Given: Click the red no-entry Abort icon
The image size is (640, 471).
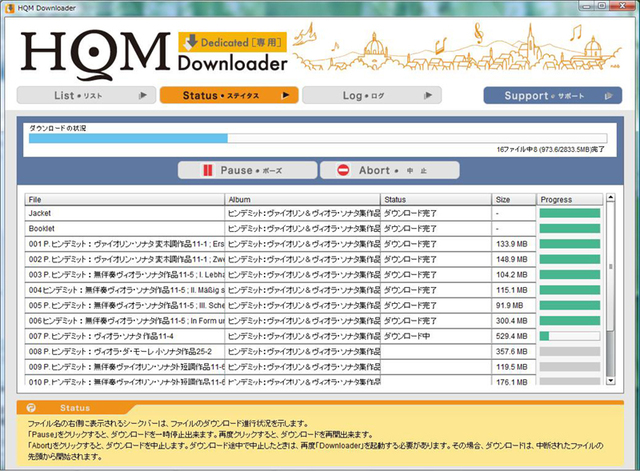Looking at the screenshot, I should point(343,170).
